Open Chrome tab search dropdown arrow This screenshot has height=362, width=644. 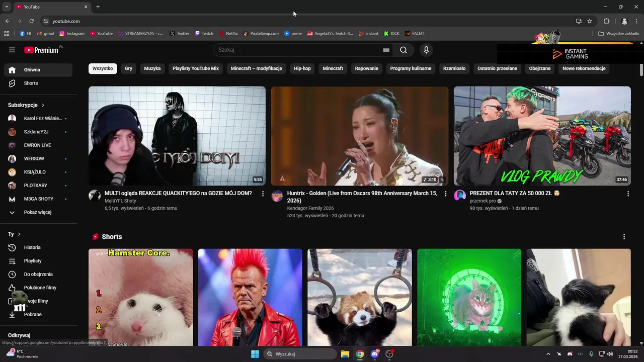7,7
